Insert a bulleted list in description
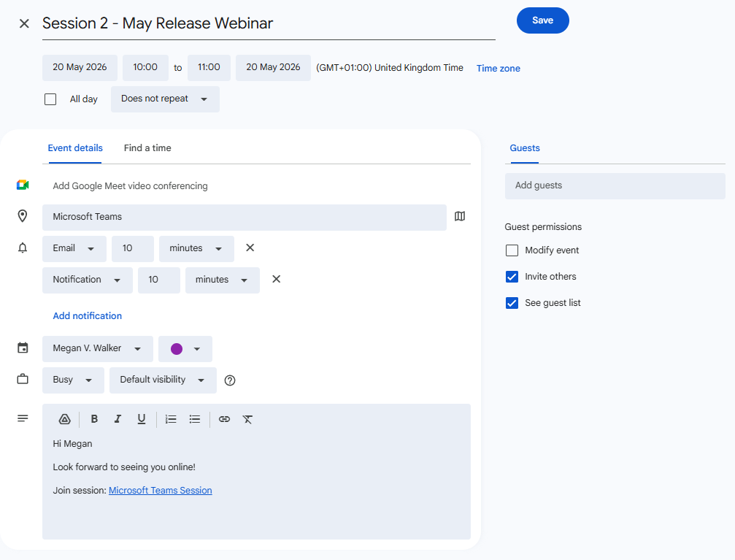The height and width of the screenshot is (560, 735). pos(195,419)
